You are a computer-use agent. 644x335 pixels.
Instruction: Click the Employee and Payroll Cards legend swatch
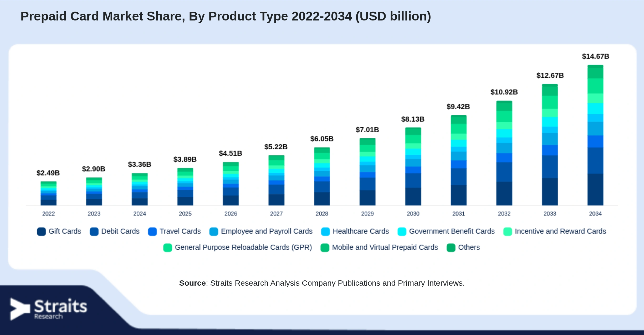[x=214, y=232]
